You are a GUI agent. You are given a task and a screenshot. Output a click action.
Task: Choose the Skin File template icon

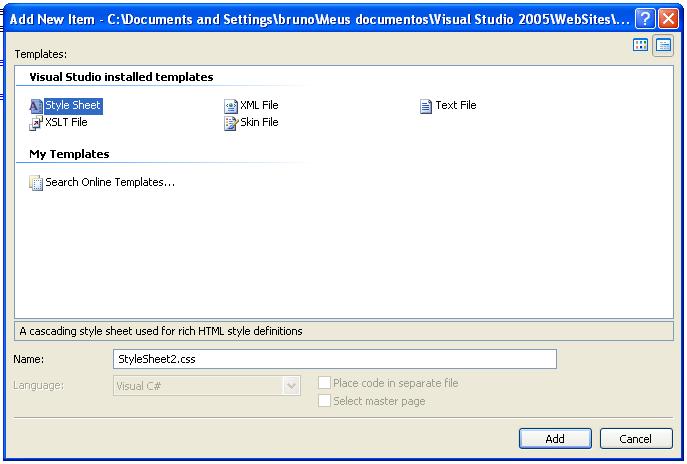tap(232, 123)
